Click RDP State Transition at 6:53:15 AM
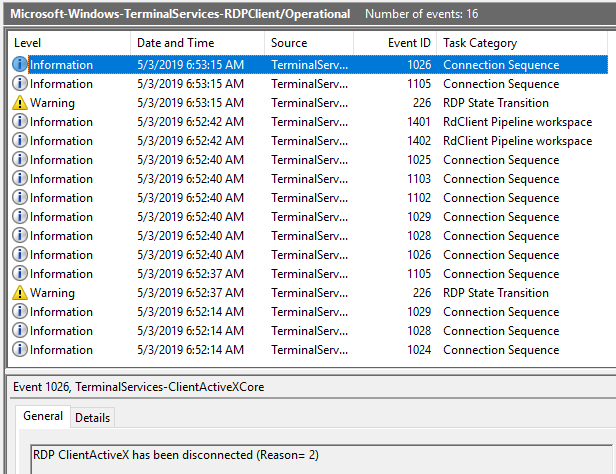This screenshot has height=474, width=616. (x=496, y=103)
